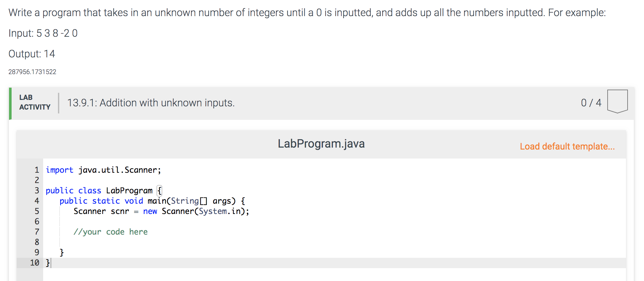Viewport: 644px width, 281px height.
Task: Click the import java.util.Scanner line
Action: [103, 170]
